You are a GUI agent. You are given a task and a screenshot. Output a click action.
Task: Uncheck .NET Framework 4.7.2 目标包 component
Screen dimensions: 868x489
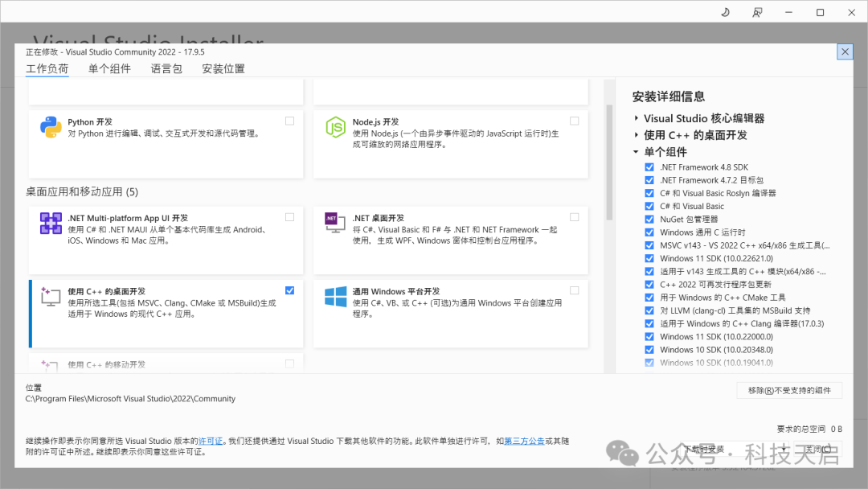(x=649, y=180)
